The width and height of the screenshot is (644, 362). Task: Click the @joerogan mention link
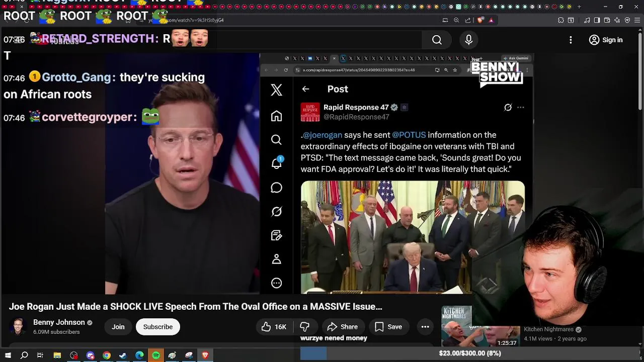pos(323,135)
